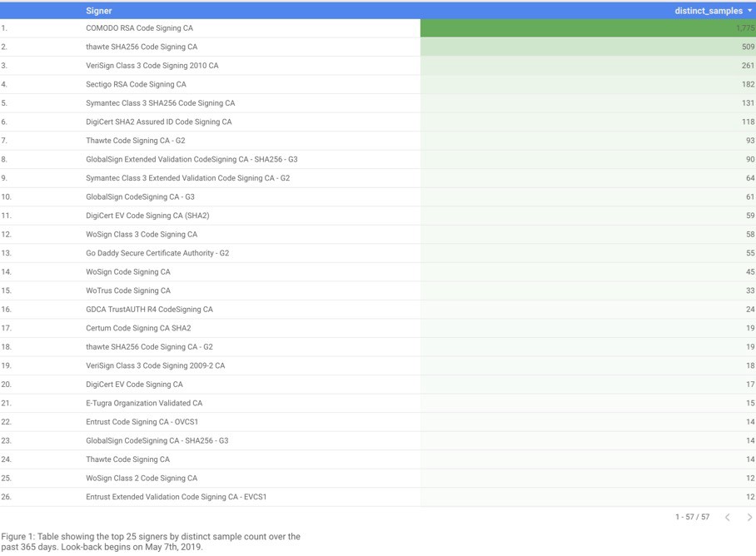Click Go Daddy Secure Certificate Authority - G2
The image size is (756, 556).
[x=157, y=253]
